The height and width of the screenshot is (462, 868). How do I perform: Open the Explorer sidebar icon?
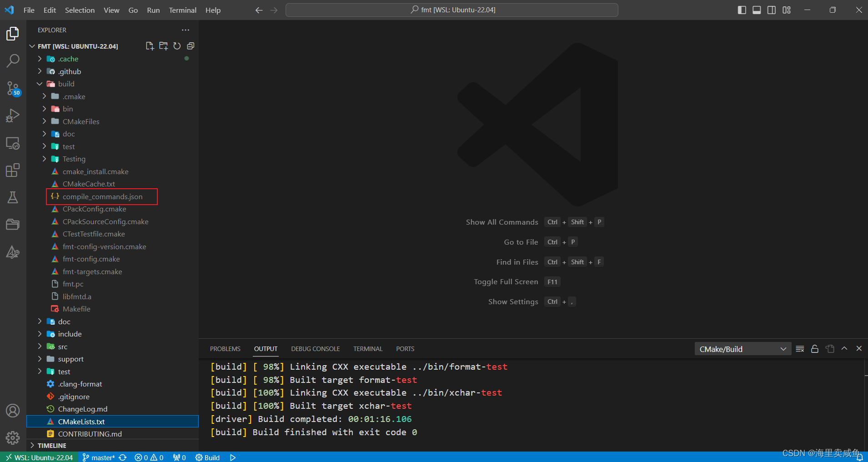pyautogui.click(x=13, y=33)
